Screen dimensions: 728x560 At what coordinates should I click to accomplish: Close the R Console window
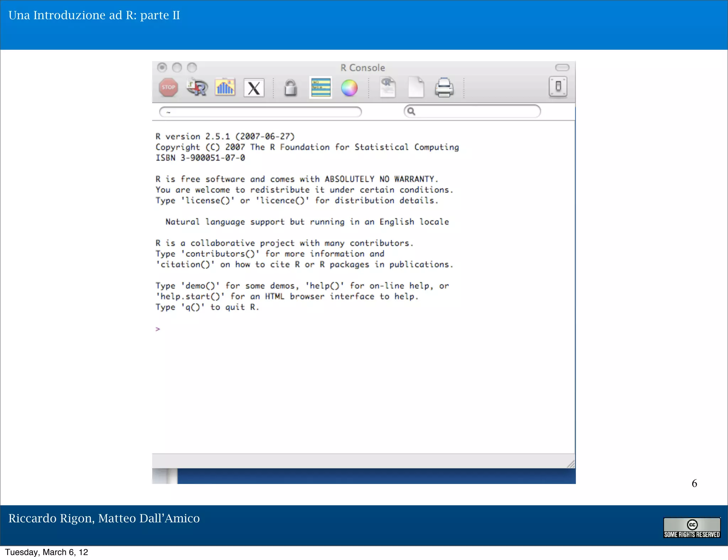pos(162,68)
